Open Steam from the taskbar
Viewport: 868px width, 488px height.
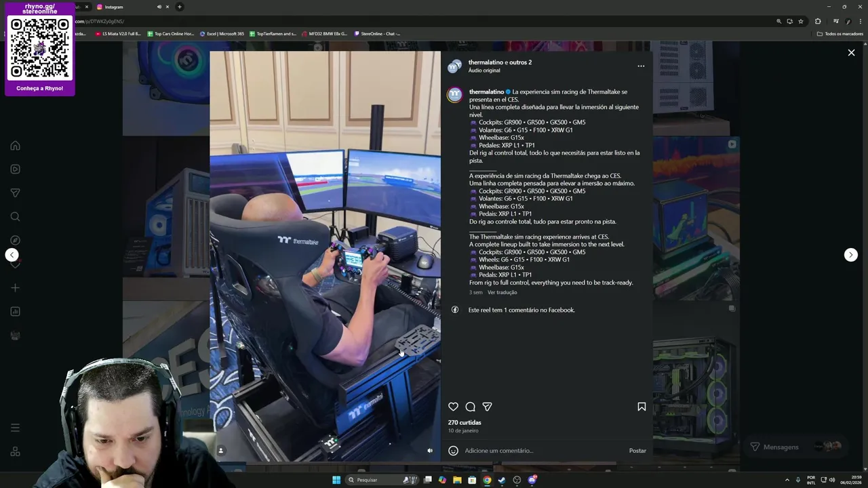click(502, 480)
